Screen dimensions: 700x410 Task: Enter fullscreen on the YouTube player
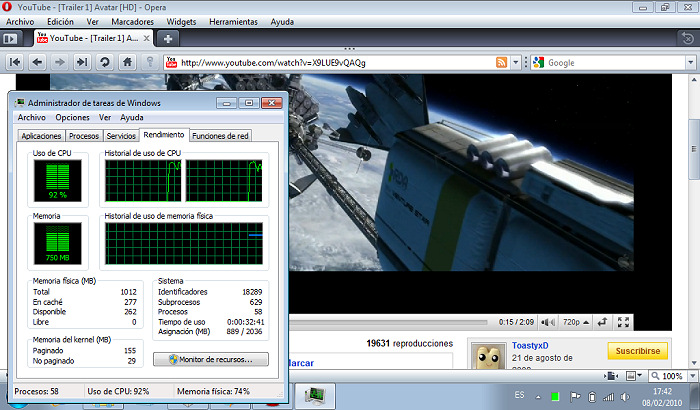[623, 322]
